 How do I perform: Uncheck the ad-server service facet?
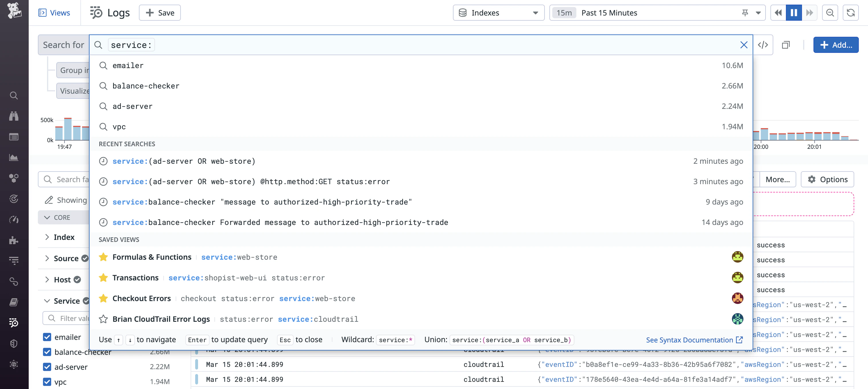47,367
